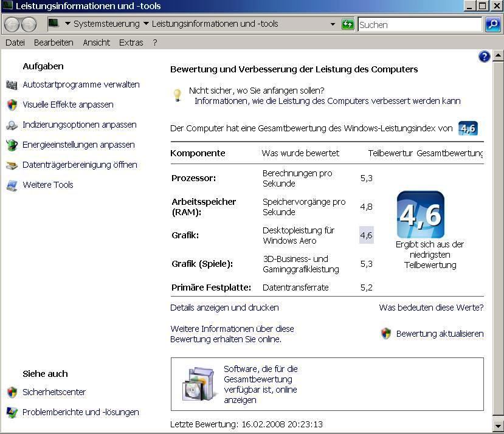Click the Komponente column header
Image resolution: width=504 pixels, height=434 pixels.
click(x=198, y=153)
